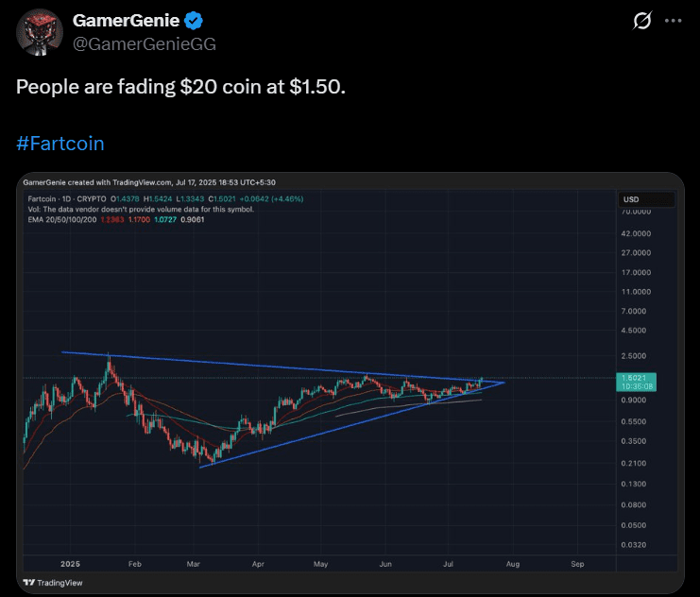Click the 2025 date axis label
700x597 pixels.
[70, 564]
